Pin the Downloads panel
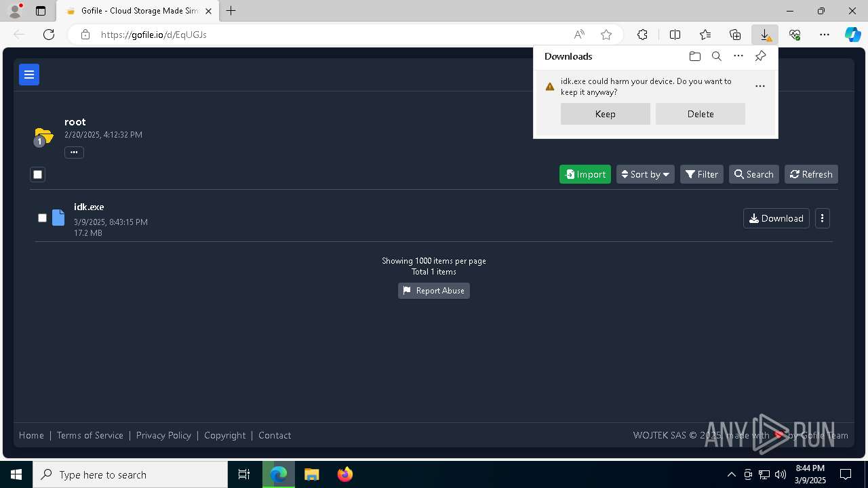868x488 pixels. pyautogui.click(x=761, y=56)
